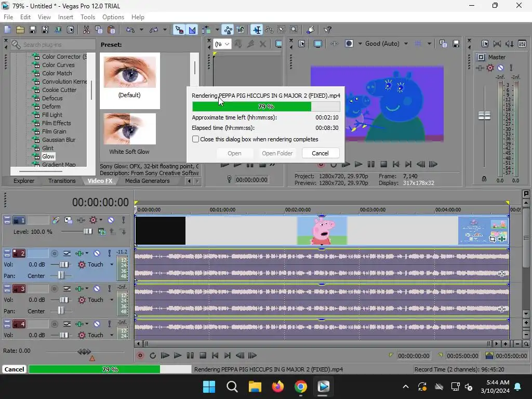The width and height of the screenshot is (532, 399).
Task: Select the Zoom edit tool icon
Action: pos(294,30)
